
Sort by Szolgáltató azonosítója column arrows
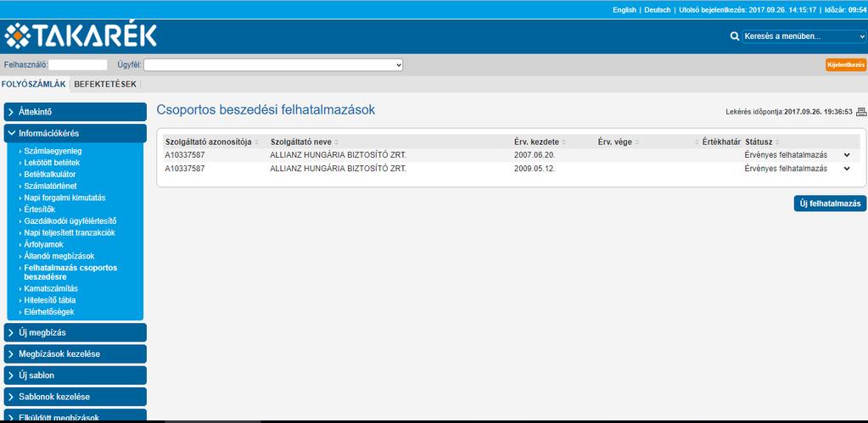(256, 142)
